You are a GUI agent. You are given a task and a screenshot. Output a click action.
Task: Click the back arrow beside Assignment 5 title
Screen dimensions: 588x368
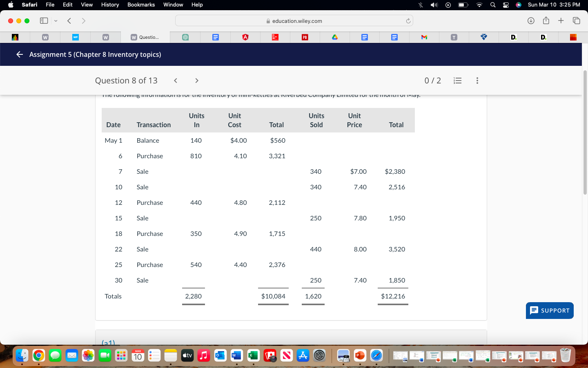pyautogui.click(x=19, y=54)
